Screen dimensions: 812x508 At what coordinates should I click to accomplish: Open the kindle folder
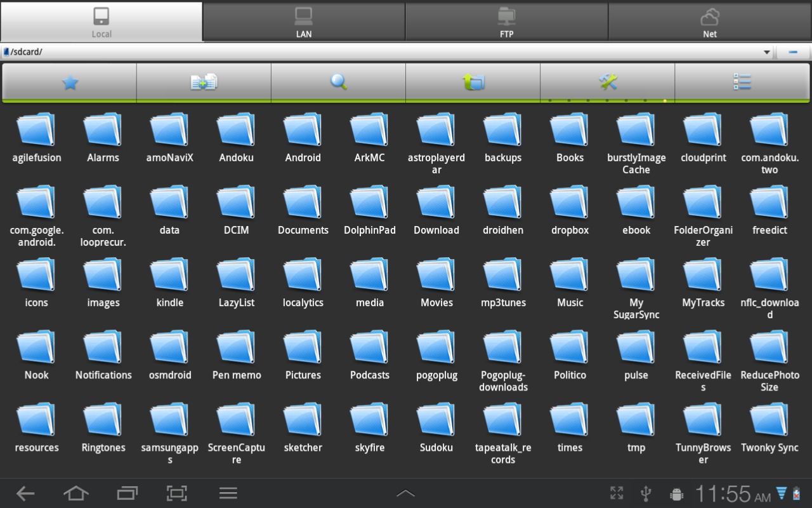coord(170,282)
